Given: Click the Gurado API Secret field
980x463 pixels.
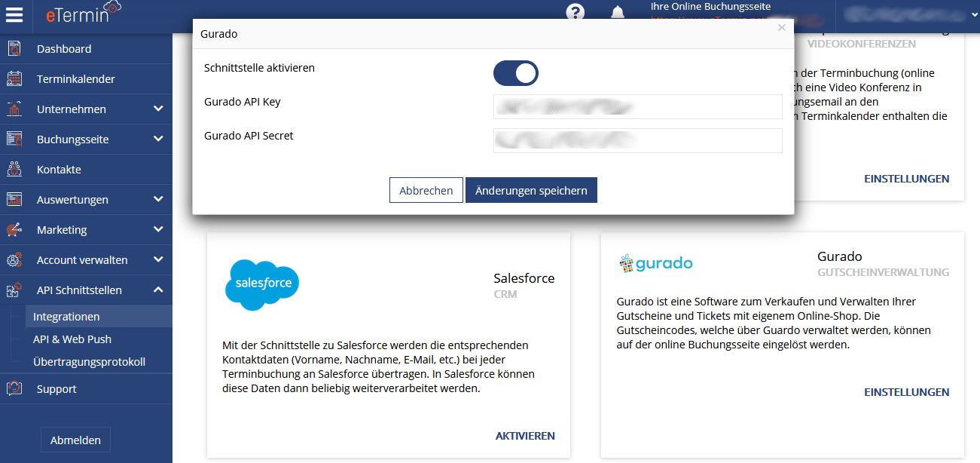Looking at the screenshot, I should [x=638, y=140].
